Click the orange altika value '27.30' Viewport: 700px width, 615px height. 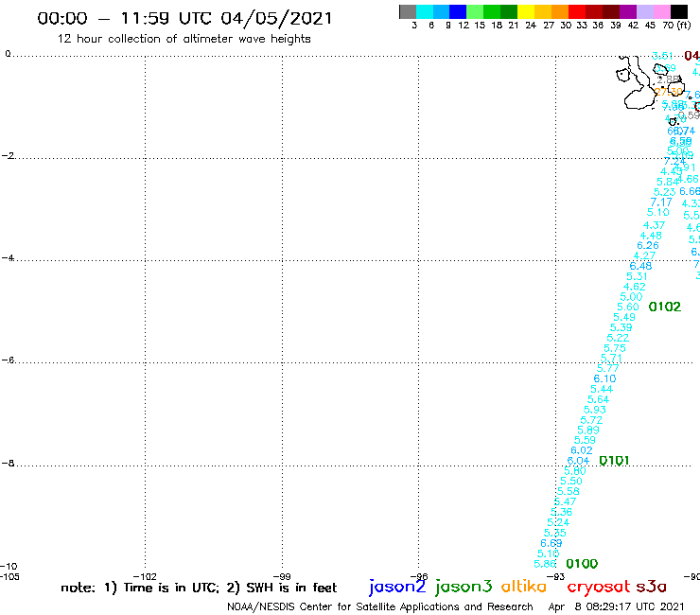pos(669,92)
